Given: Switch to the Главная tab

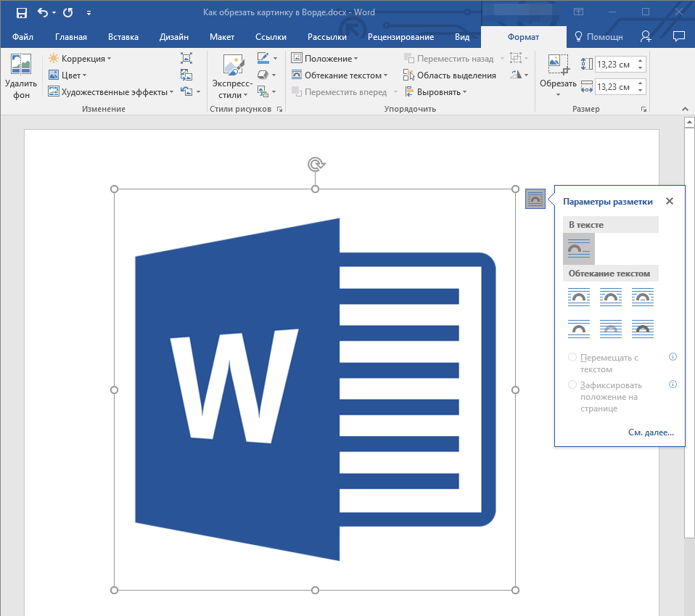Looking at the screenshot, I should pyautogui.click(x=71, y=37).
